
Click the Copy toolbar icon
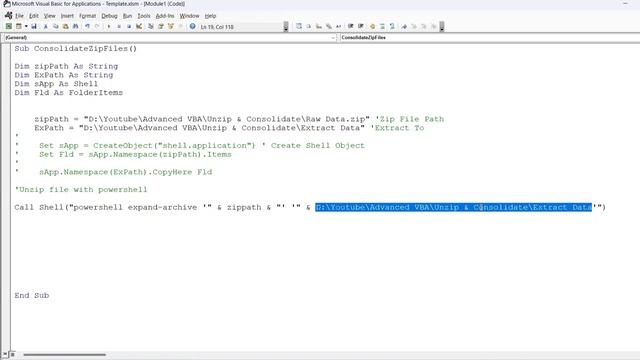point(56,27)
